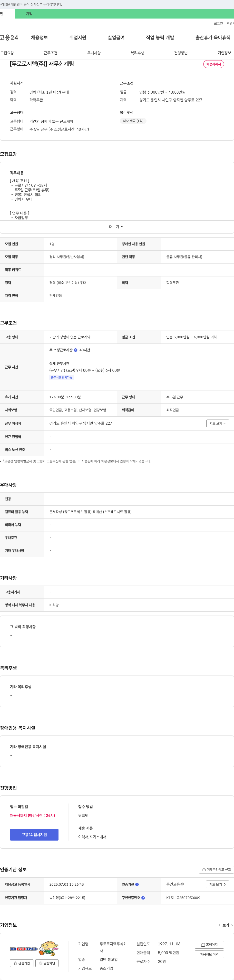Screen dimensions: 234x980
Task: Click founding date 1997. 11. 06
Action: click(169, 944)
